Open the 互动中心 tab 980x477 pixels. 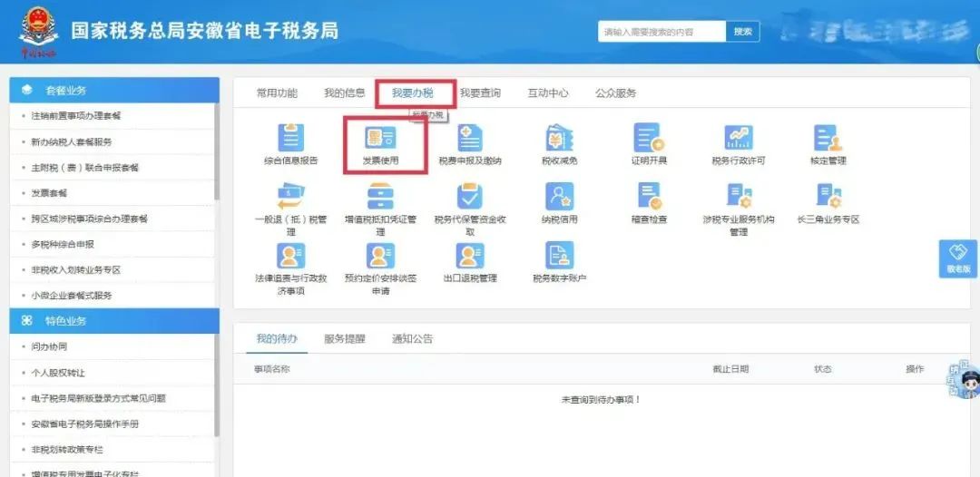coord(548,93)
